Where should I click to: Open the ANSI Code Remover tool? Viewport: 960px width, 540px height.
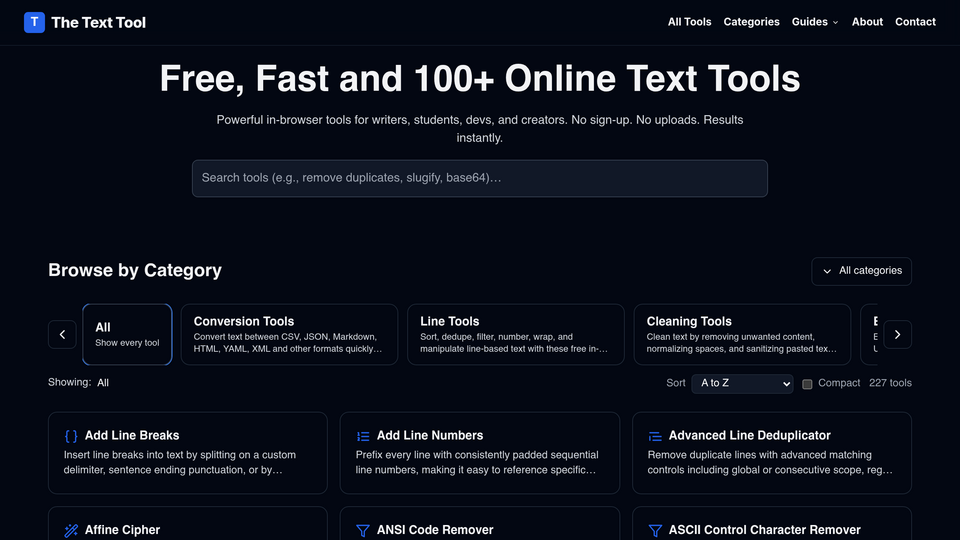pyautogui.click(x=479, y=523)
